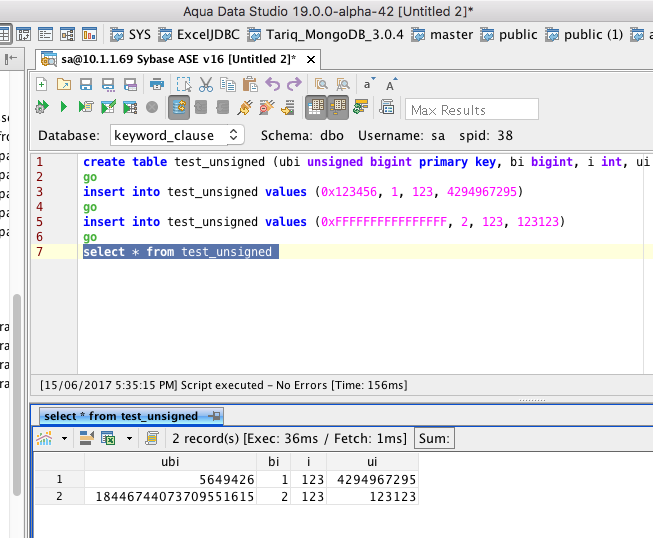Click the Execute Edit table icon
Screen dimensions: 653x538
[x=108, y=107]
